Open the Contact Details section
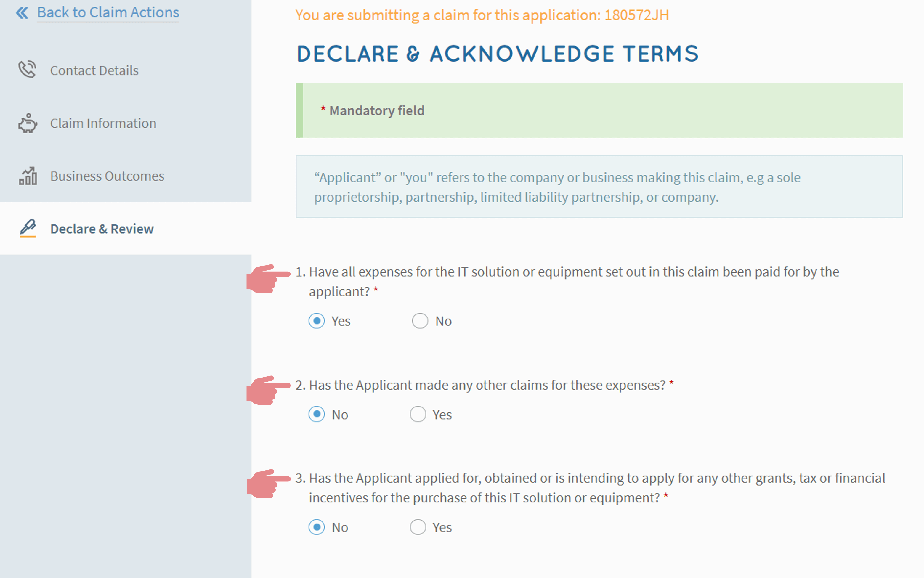 pyautogui.click(x=94, y=70)
